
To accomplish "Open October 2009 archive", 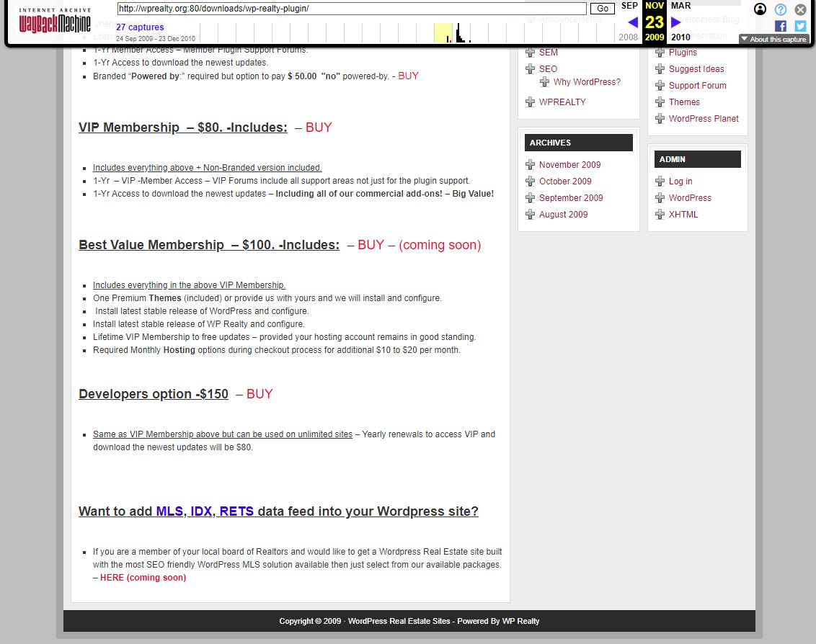I will coord(565,182).
